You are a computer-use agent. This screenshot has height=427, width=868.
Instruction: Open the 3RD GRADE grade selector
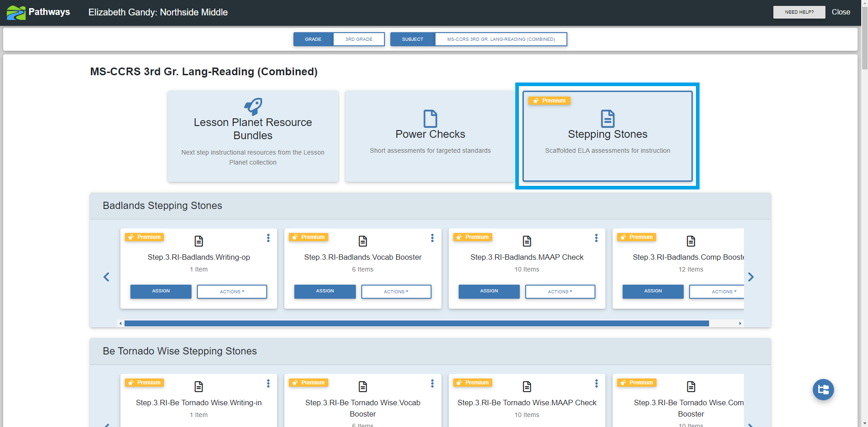click(359, 39)
